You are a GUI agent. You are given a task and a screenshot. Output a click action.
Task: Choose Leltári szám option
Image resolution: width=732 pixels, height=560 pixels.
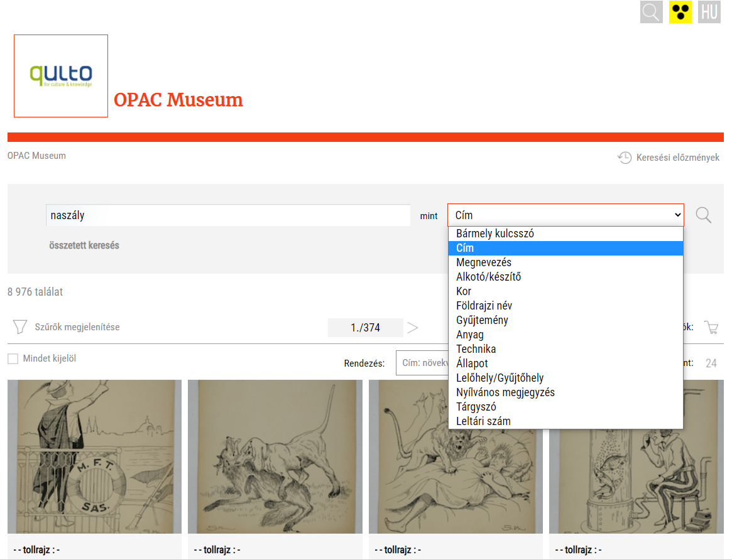click(x=565, y=421)
